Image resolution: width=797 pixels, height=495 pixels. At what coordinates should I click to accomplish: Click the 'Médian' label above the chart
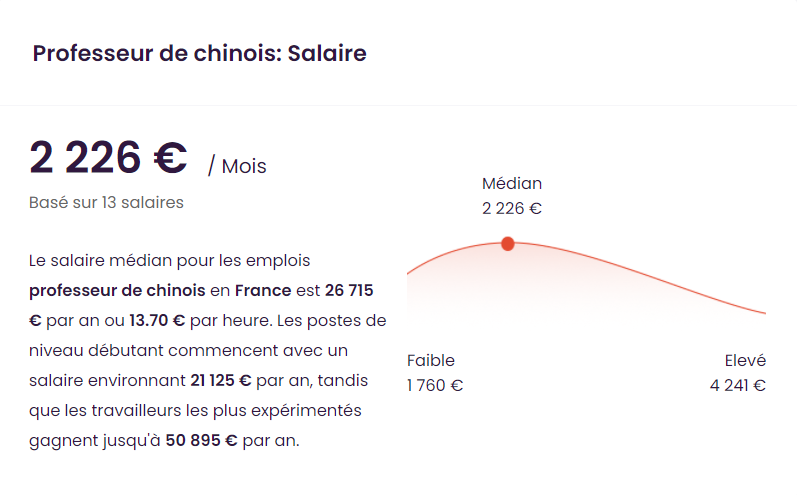(512, 183)
